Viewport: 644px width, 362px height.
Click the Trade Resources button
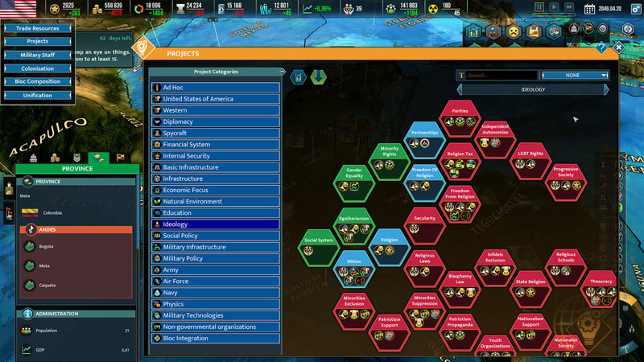(x=37, y=28)
